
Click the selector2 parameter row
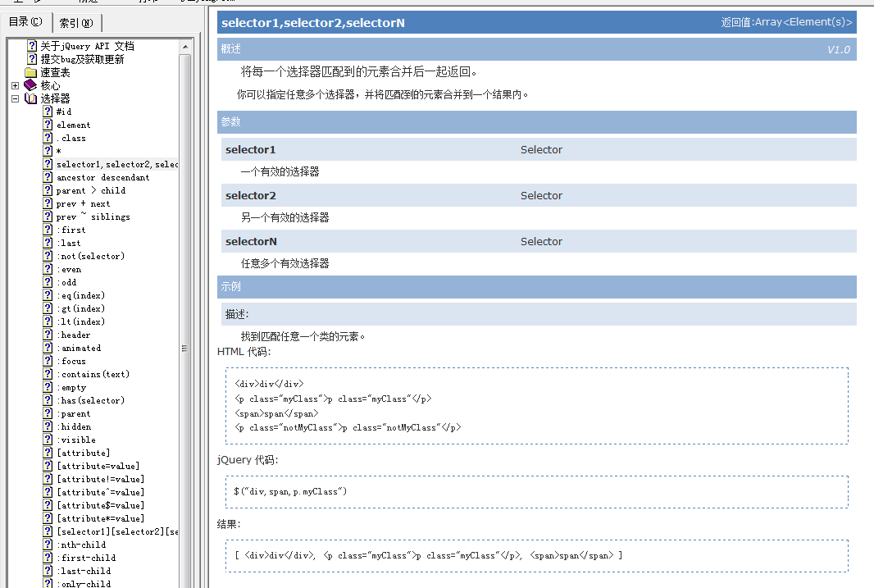[x=539, y=196]
